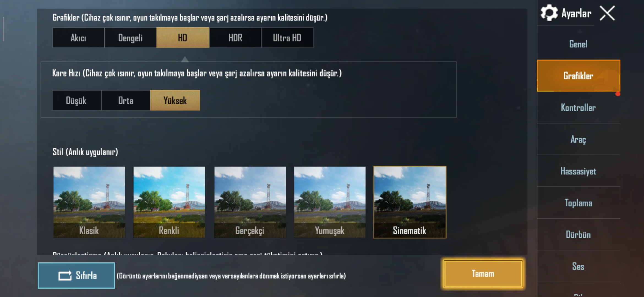Open the Hassasiyet tab
644x297 pixels.
578,171
